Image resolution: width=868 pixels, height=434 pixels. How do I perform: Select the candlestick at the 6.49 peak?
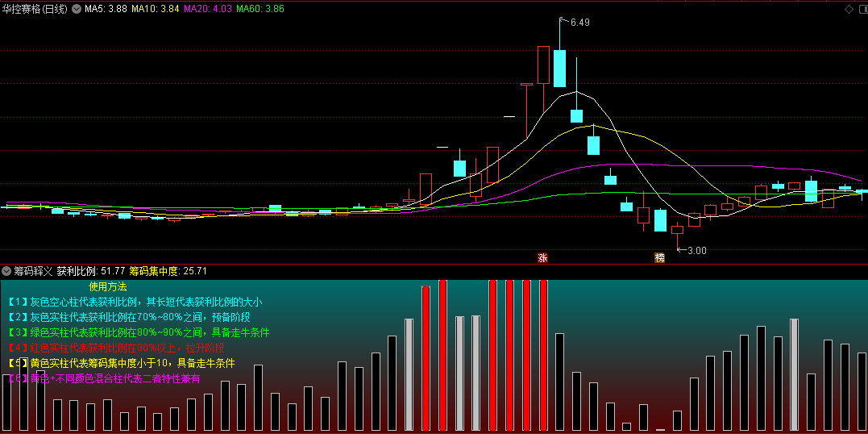click(x=559, y=69)
